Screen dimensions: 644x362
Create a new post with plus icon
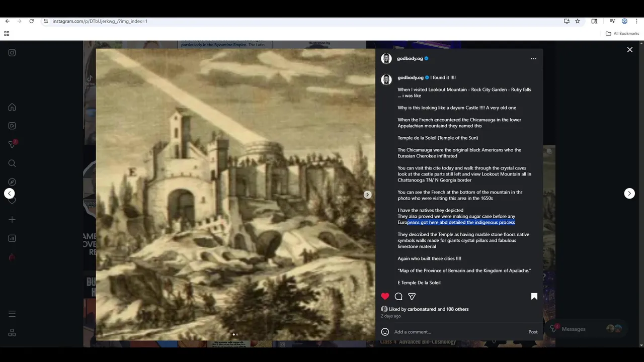(x=12, y=220)
